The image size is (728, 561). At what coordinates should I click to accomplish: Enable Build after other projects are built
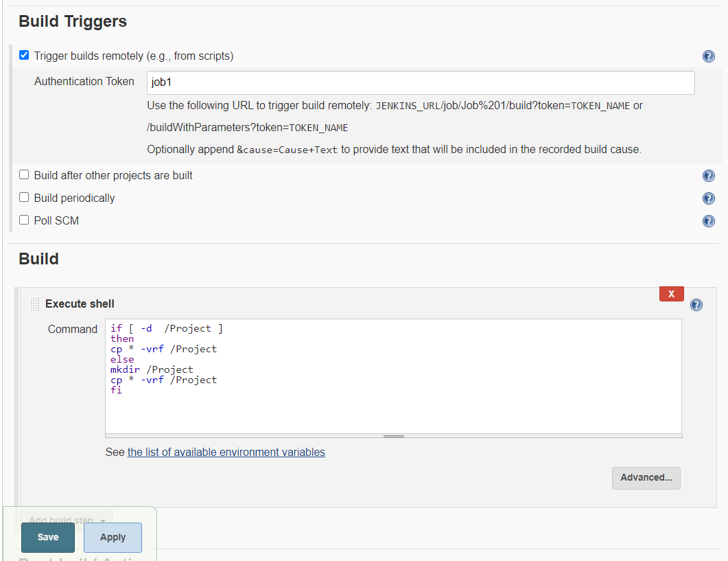tap(23, 175)
